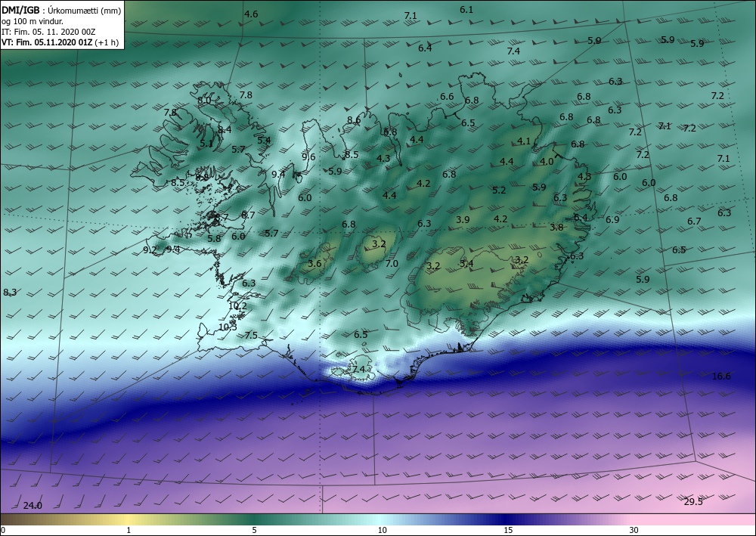The image size is (756, 536).
Task: Click the 4.6 value on the map
Action: 251,14
